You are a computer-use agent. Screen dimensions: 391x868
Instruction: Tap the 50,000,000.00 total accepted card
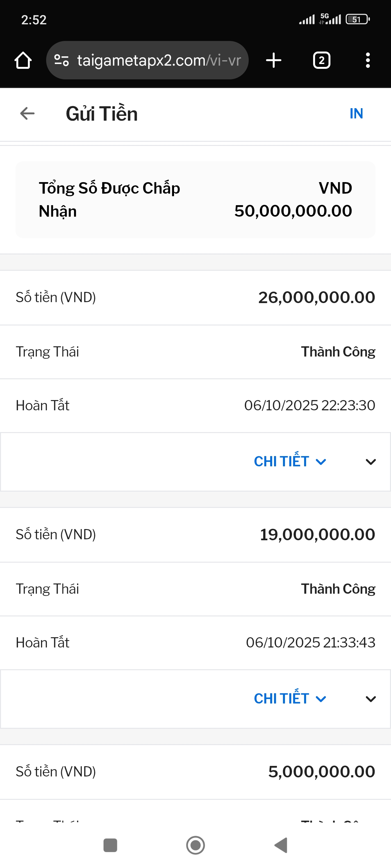coord(195,199)
